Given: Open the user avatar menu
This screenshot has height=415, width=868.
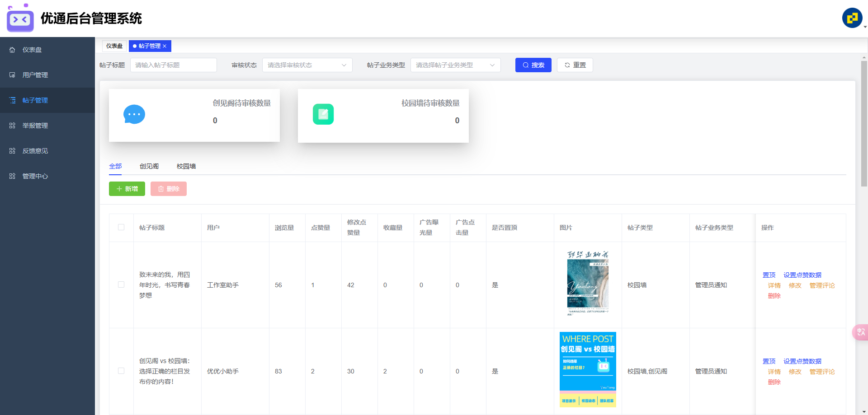Looking at the screenshot, I should pos(852,18).
